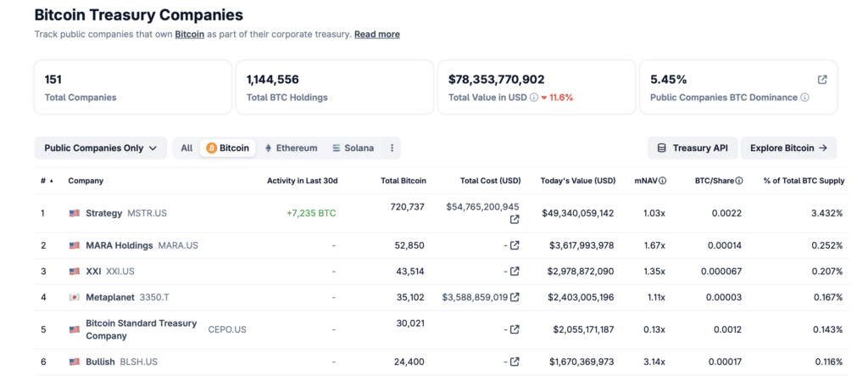Open the XXI company link

93,272
